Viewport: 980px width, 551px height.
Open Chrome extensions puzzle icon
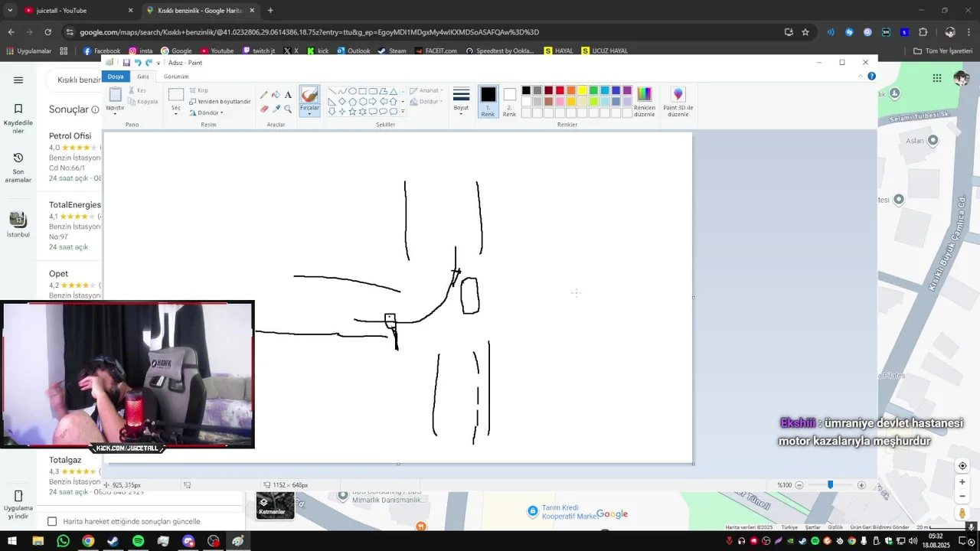[x=923, y=32]
